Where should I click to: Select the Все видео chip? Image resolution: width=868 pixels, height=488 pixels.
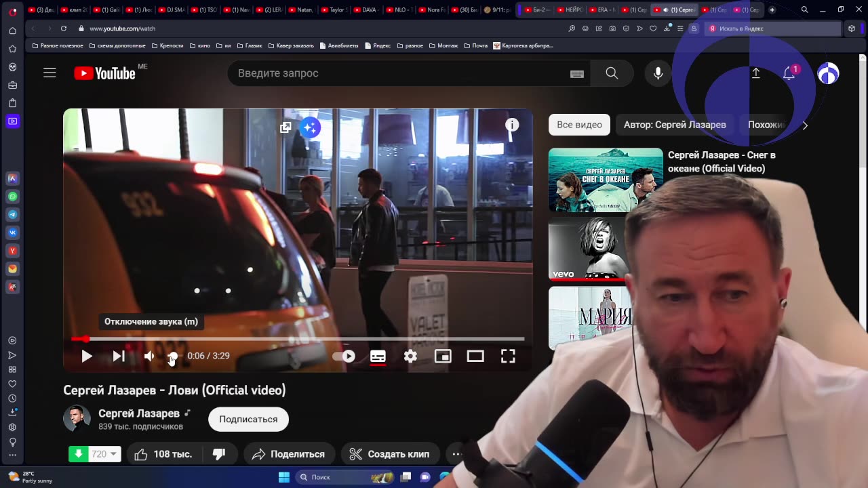[579, 125]
